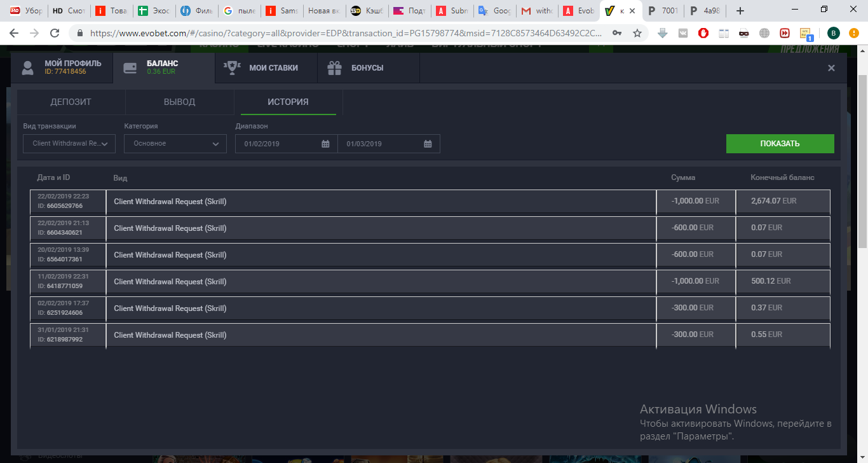Image resolution: width=868 pixels, height=463 pixels.
Task: Go back in browser history
Action: tap(13, 33)
